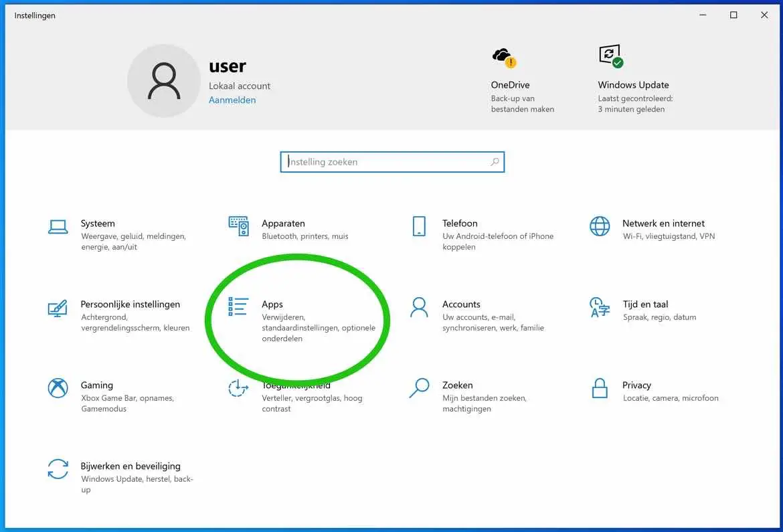Open the OneDrive heading in the header
The width and height of the screenshot is (783, 532).
(x=511, y=85)
